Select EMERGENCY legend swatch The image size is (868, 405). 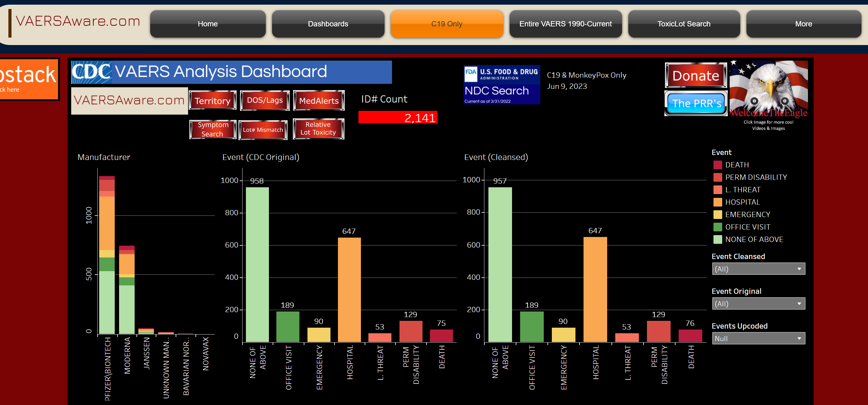point(718,215)
